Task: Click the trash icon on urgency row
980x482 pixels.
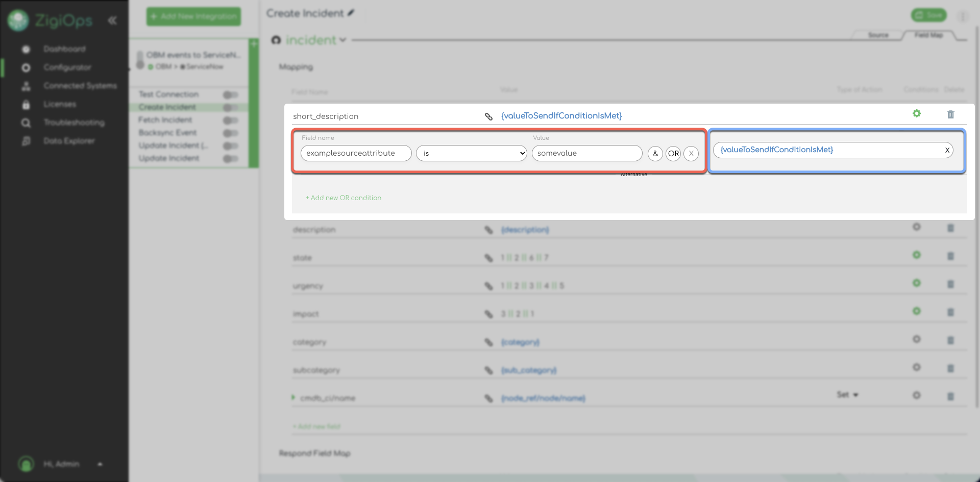Action: [950, 284]
